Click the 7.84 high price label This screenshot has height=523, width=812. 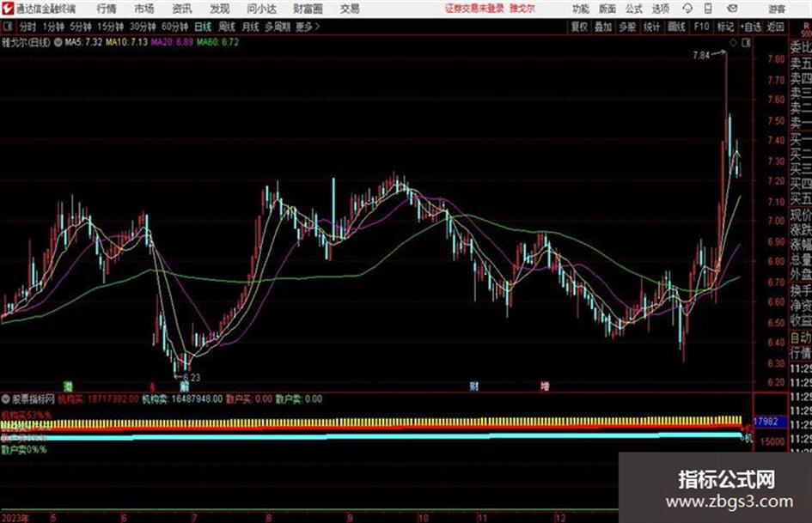coord(700,56)
